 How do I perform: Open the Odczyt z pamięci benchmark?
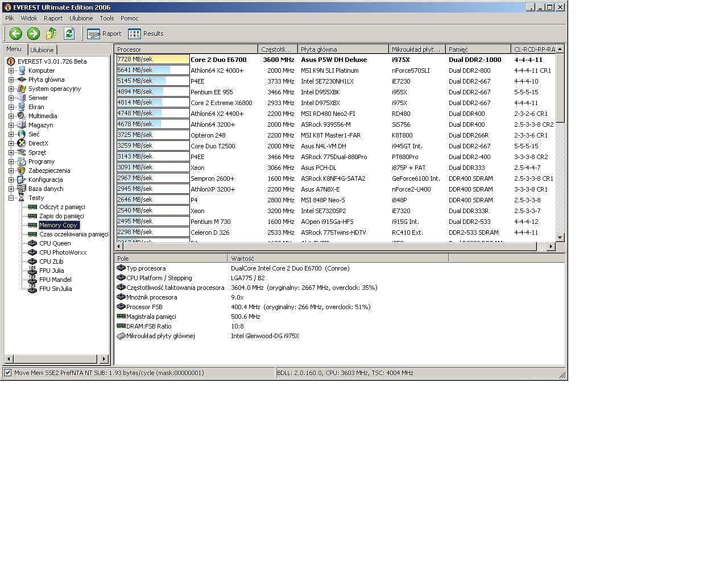pyautogui.click(x=62, y=207)
